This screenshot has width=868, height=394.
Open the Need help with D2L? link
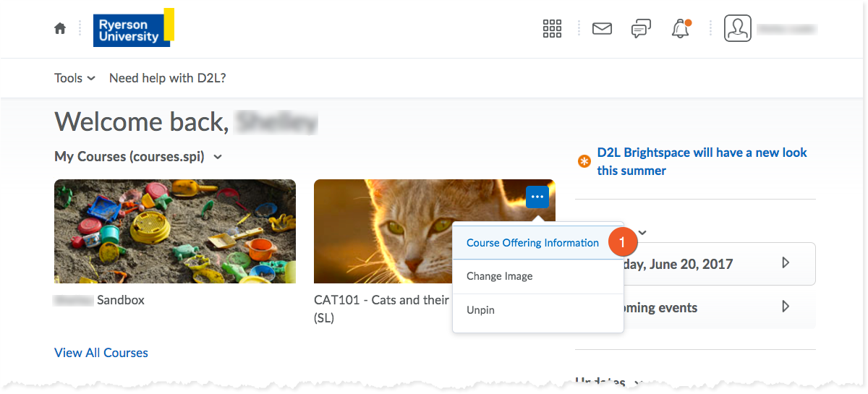168,78
